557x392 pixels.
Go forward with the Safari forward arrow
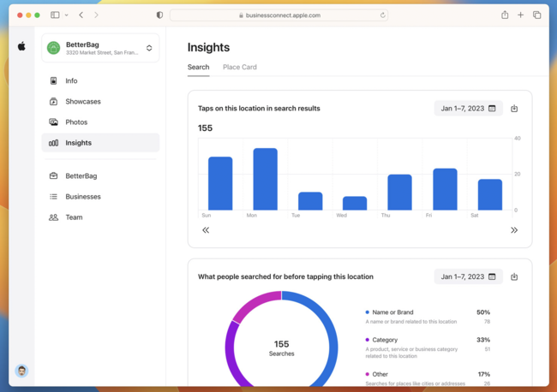click(96, 15)
